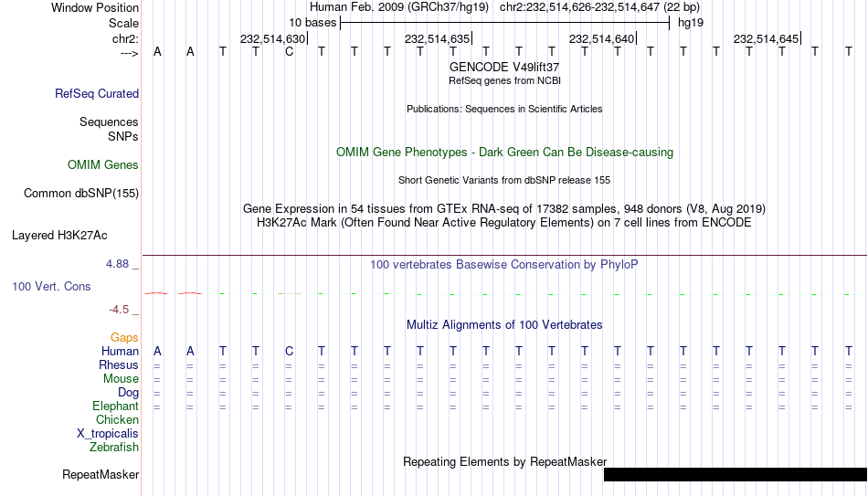The height and width of the screenshot is (496, 868).
Task: Click Short Genetic Variants from dbSNP title
Action: pos(504,181)
